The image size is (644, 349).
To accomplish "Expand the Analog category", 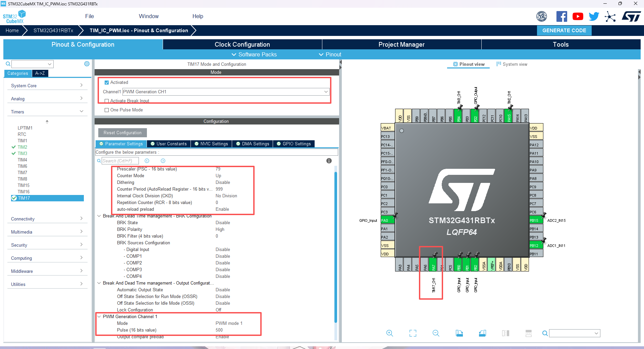I will click(x=47, y=99).
